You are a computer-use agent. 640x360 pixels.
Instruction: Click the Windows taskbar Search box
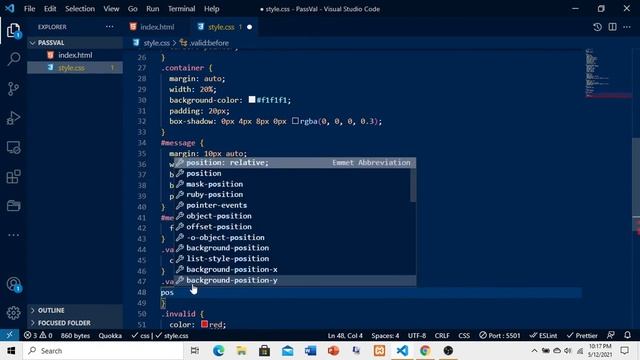click(103, 351)
